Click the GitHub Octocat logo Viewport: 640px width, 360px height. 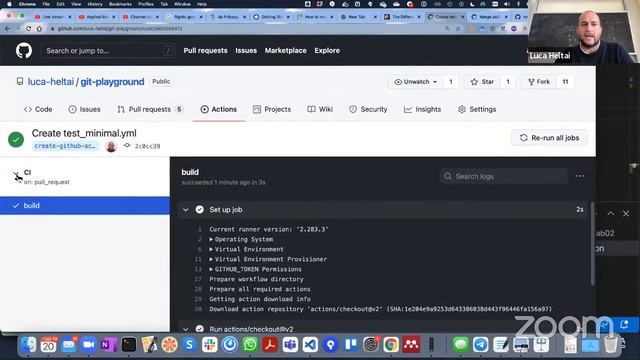point(24,51)
